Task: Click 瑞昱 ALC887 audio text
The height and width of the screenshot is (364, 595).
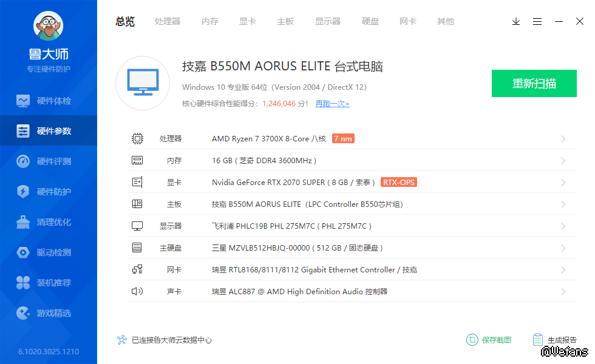Action: pos(299,292)
